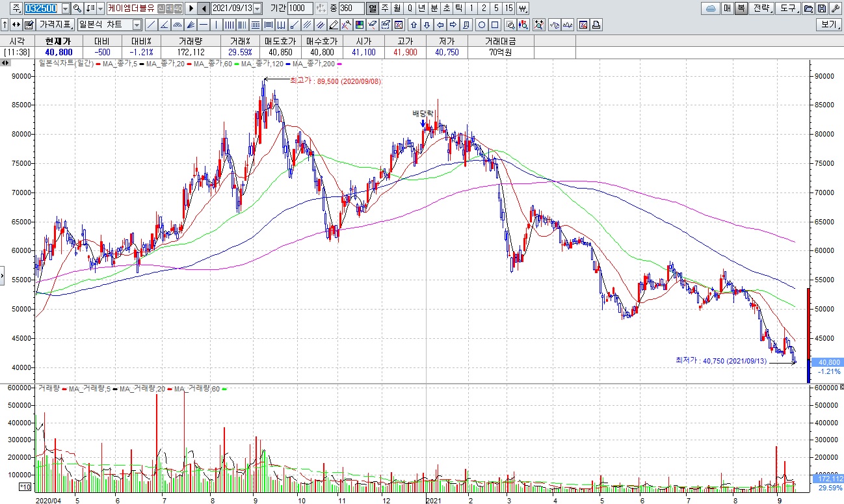
Task: Click the interval 5 button
Action: [496, 8]
